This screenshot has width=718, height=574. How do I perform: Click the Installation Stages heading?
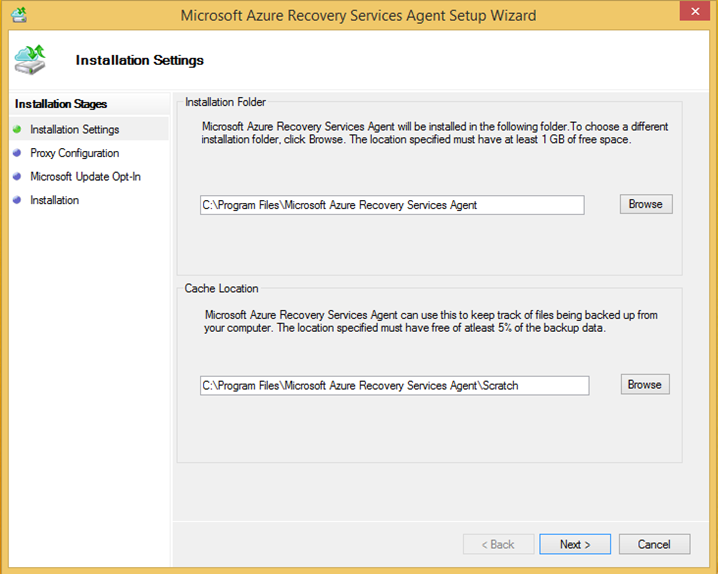pyautogui.click(x=61, y=104)
